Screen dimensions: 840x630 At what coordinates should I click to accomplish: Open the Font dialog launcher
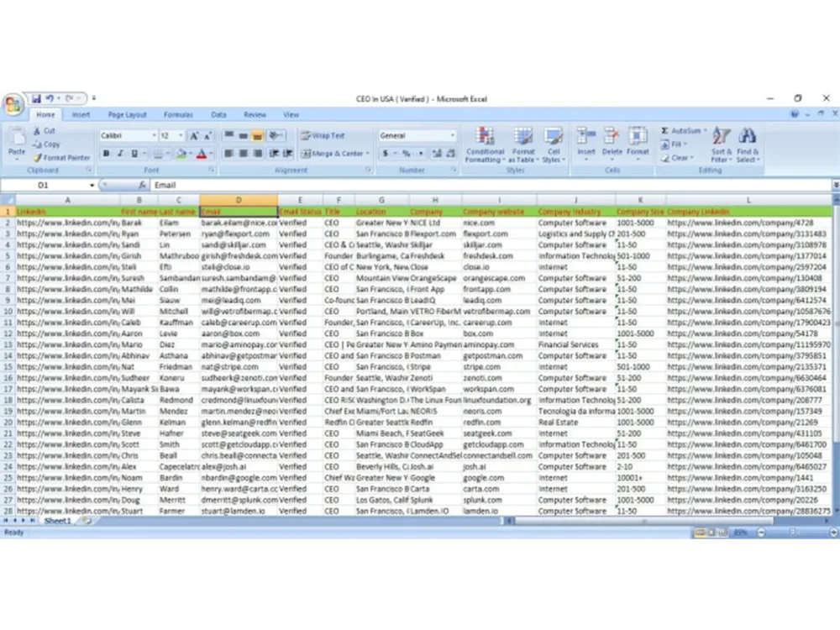[212, 170]
